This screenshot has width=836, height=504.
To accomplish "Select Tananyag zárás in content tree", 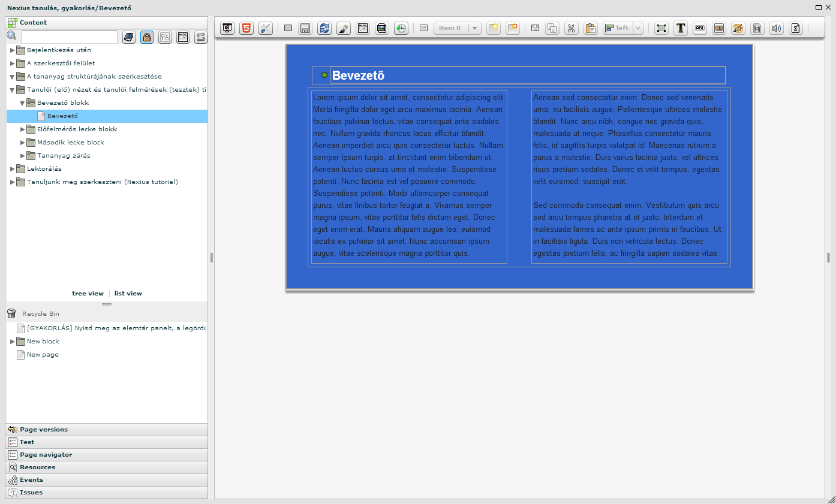I will (x=64, y=156).
